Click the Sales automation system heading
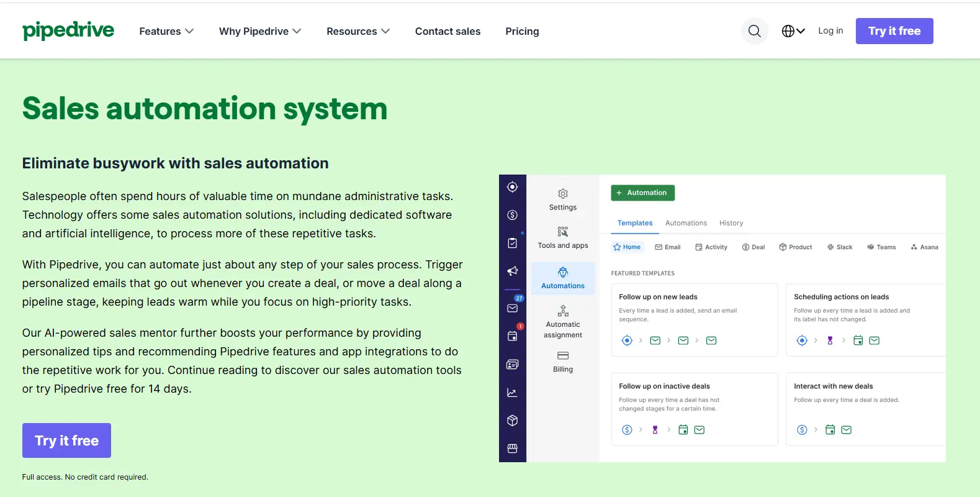 point(205,109)
